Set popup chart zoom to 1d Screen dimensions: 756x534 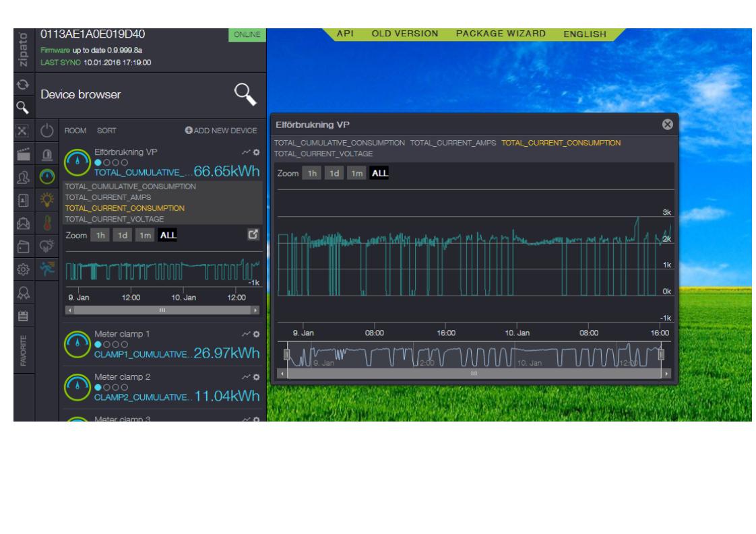click(x=333, y=174)
